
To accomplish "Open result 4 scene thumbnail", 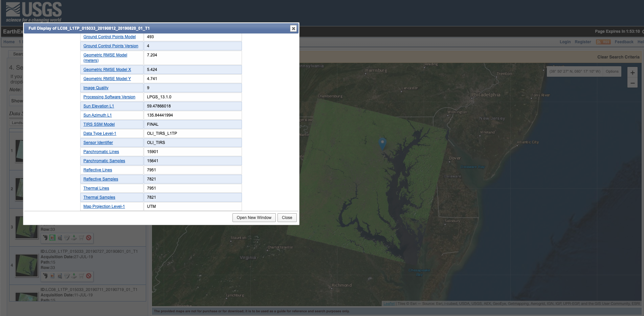I will pos(27,265).
